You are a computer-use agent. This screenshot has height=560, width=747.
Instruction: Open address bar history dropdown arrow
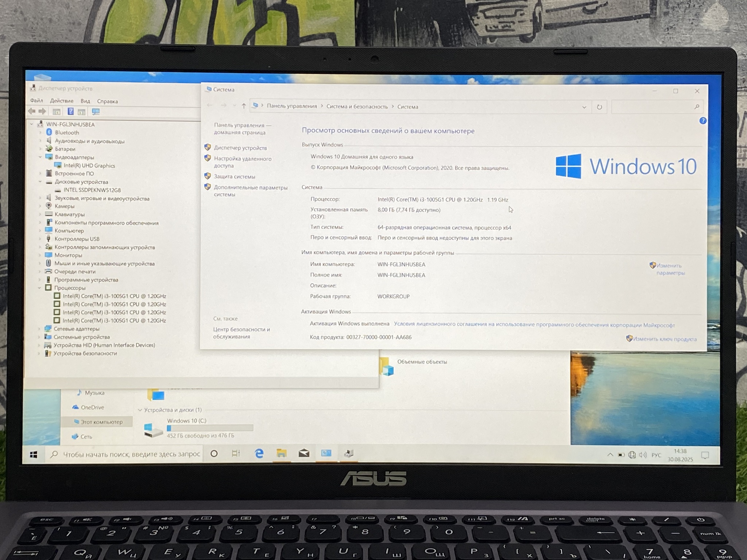584,107
